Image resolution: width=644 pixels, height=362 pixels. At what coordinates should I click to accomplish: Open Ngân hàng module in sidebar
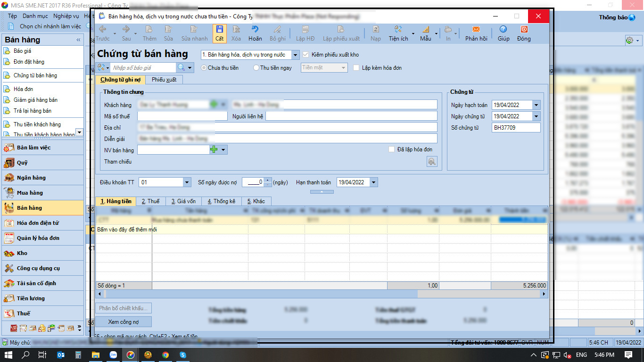(42, 178)
